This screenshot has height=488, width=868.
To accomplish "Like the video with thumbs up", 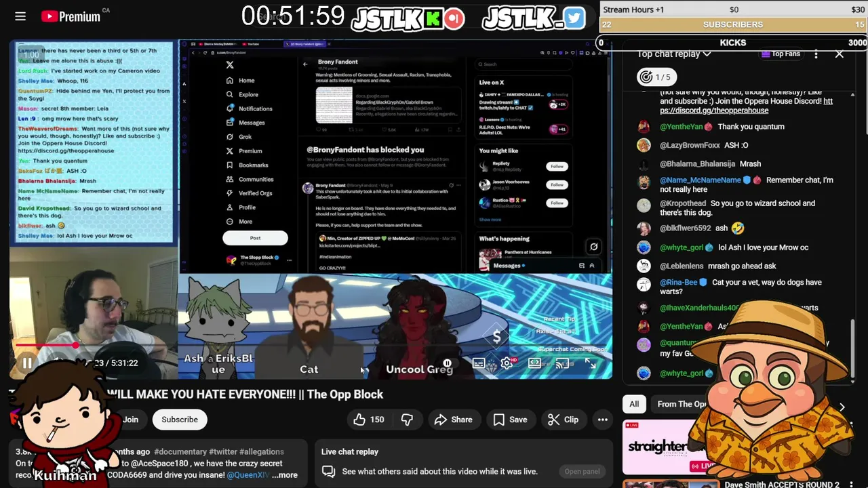I will click(368, 420).
